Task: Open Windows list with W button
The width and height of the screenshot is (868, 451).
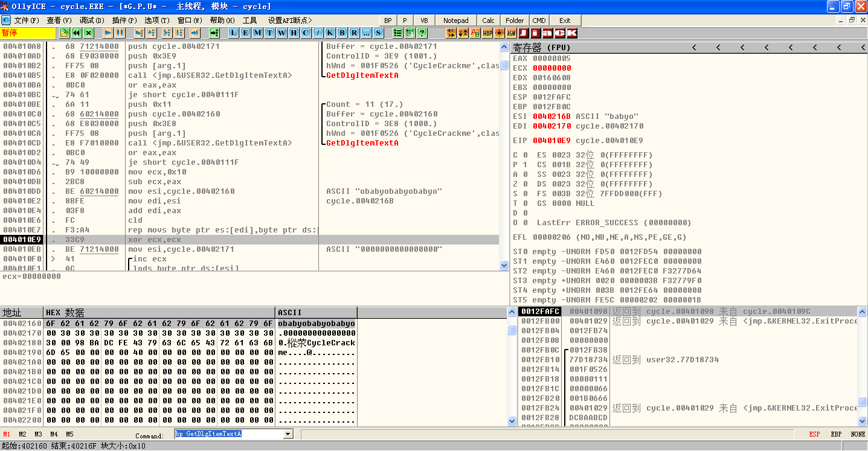Action: point(282,33)
